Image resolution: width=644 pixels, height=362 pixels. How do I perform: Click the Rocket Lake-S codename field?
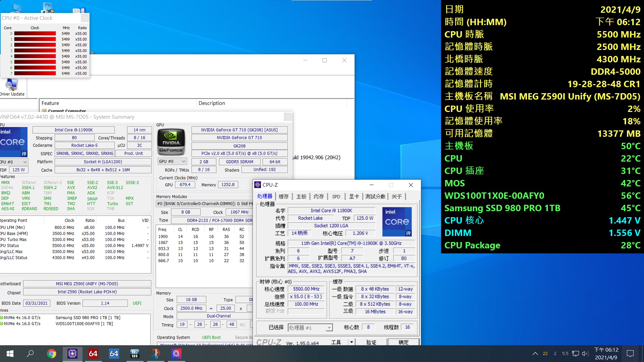[85, 145]
